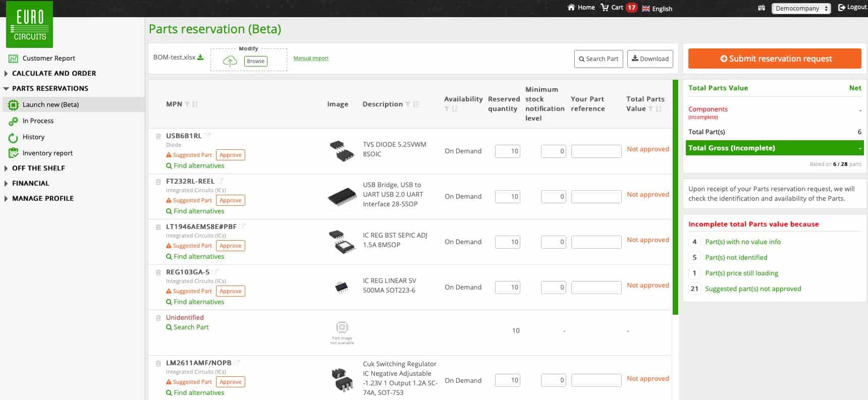
Task: Approve the FT232RL-REEL suggested part
Action: point(231,200)
